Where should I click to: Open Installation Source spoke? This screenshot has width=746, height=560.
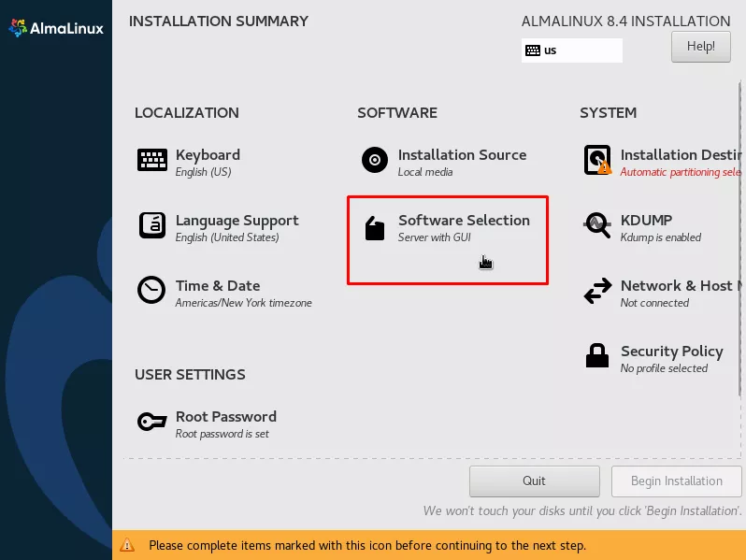(x=443, y=162)
